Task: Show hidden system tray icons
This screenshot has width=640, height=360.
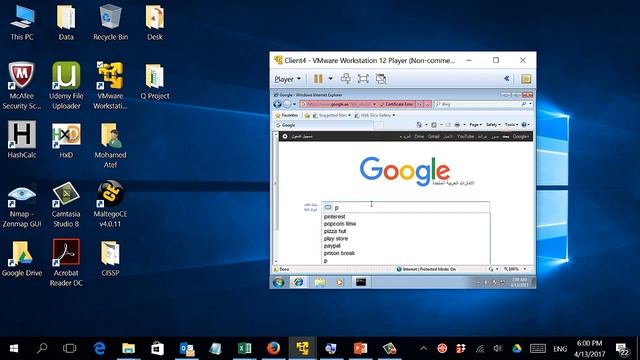Action: [x=424, y=349]
